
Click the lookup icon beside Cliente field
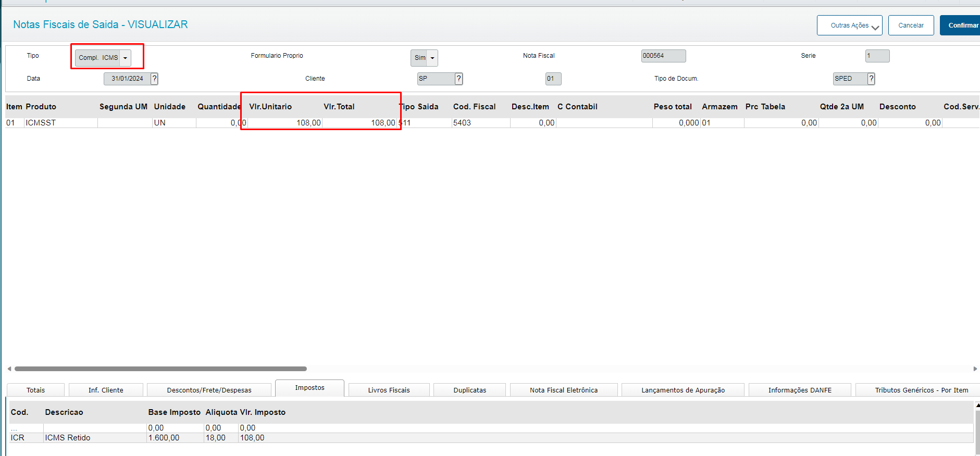(x=458, y=79)
